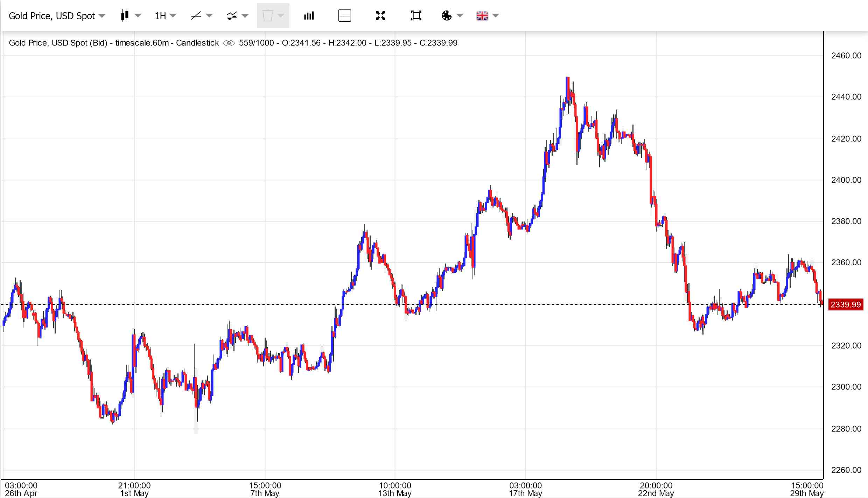868x498 pixels.
Task: Click the four-arrows fit chart icon
Action: click(x=380, y=16)
